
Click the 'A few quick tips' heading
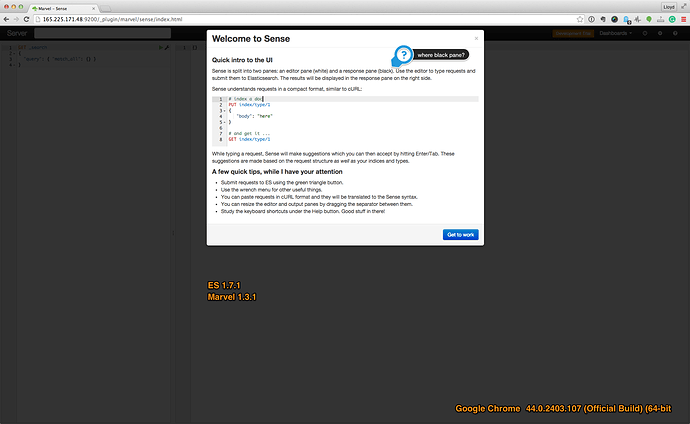[x=277, y=172]
